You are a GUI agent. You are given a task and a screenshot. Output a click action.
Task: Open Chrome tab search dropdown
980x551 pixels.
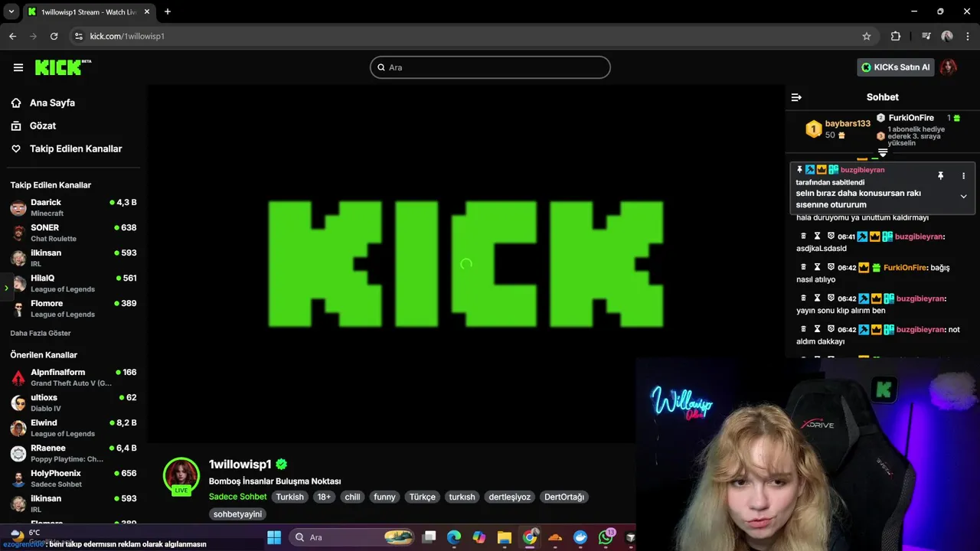click(11, 11)
